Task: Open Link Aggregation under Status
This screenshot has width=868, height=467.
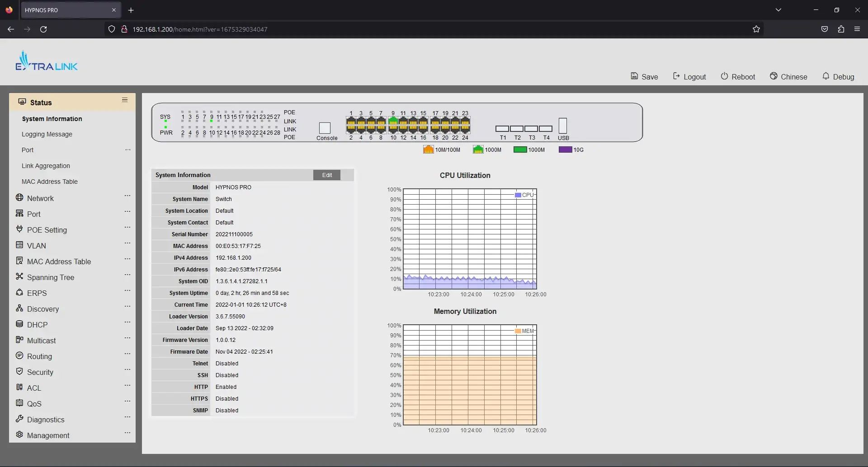Action: pos(46,166)
